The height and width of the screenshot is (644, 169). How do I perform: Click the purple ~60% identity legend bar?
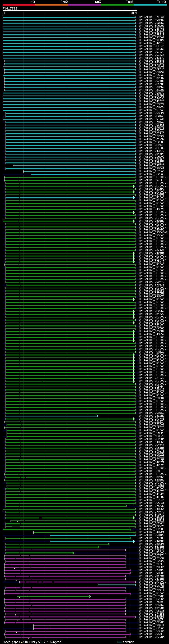click(x=84, y=5)
